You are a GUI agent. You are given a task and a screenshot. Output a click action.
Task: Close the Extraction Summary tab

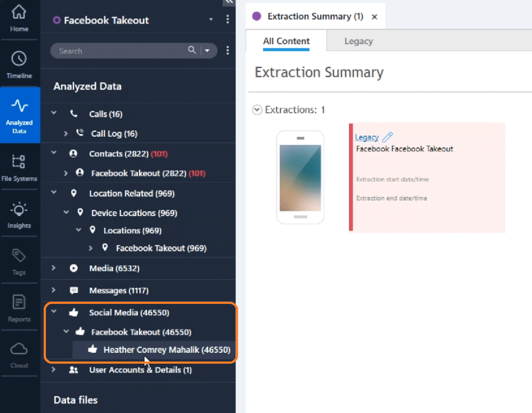tap(375, 17)
